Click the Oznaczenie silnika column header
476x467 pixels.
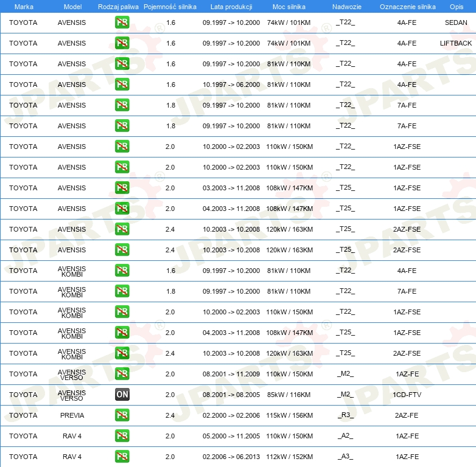[407, 7]
